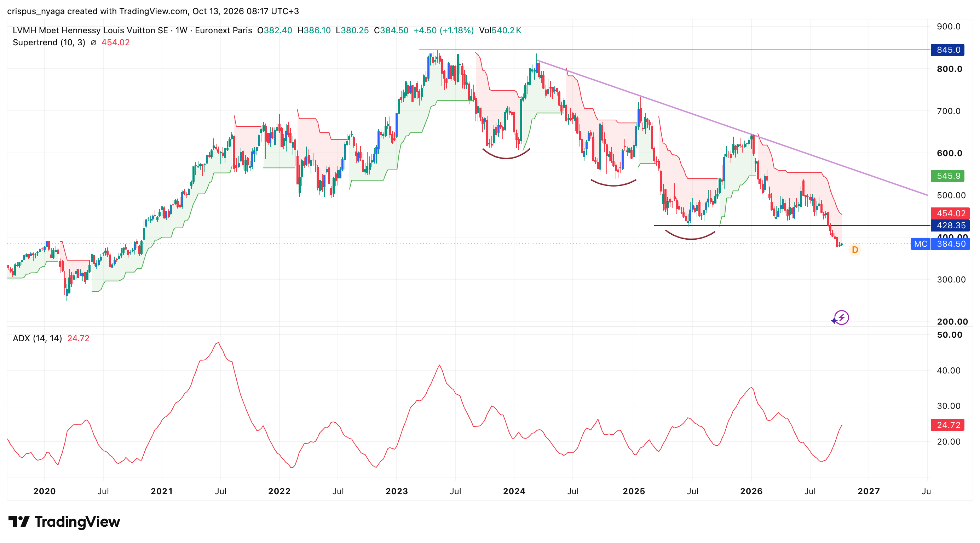Click the 200.00 price scale label
The height and width of the screenshot is (543, 980).
[952, 321]
